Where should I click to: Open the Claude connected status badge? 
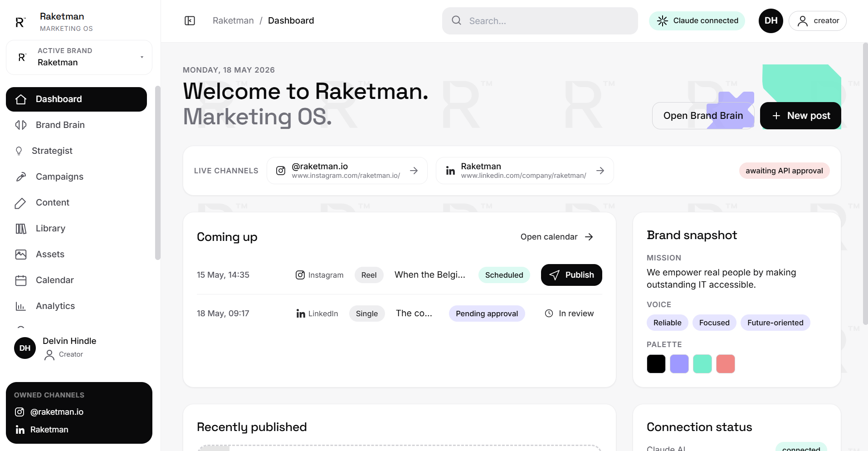coord(697,21)
